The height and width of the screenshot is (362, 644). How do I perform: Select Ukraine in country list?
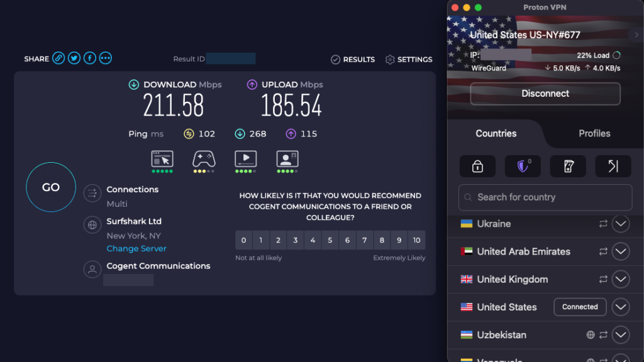[545, 224]
